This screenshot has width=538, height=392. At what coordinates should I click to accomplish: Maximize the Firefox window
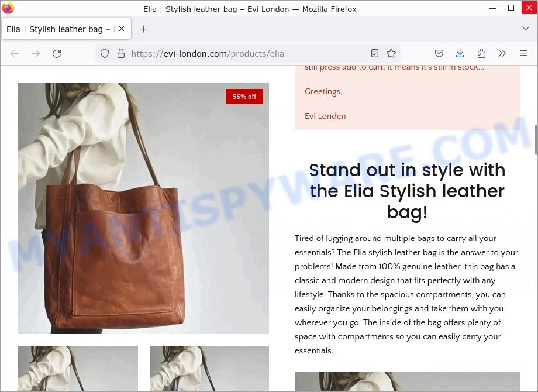(511, 8)
